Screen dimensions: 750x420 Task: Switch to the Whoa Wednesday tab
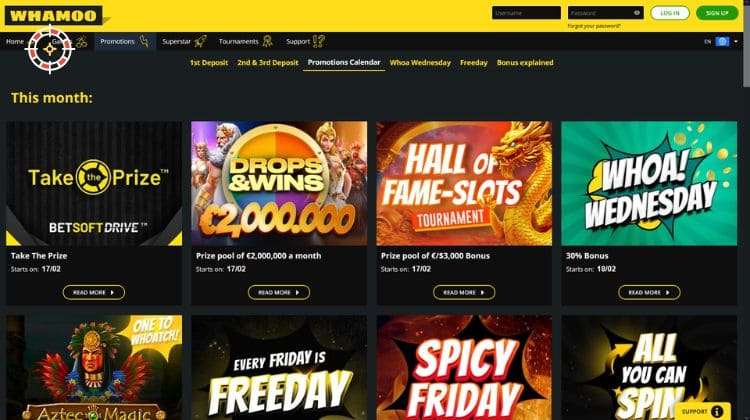[420, 63]
